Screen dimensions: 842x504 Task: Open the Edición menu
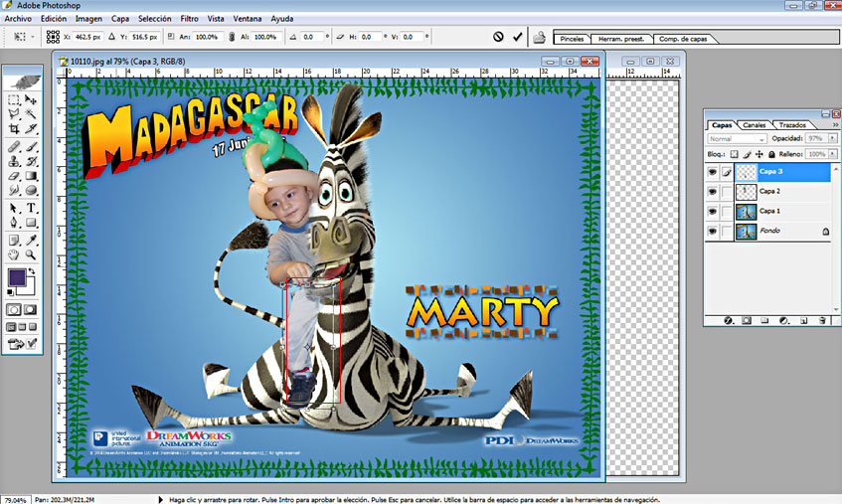[54, 19]
